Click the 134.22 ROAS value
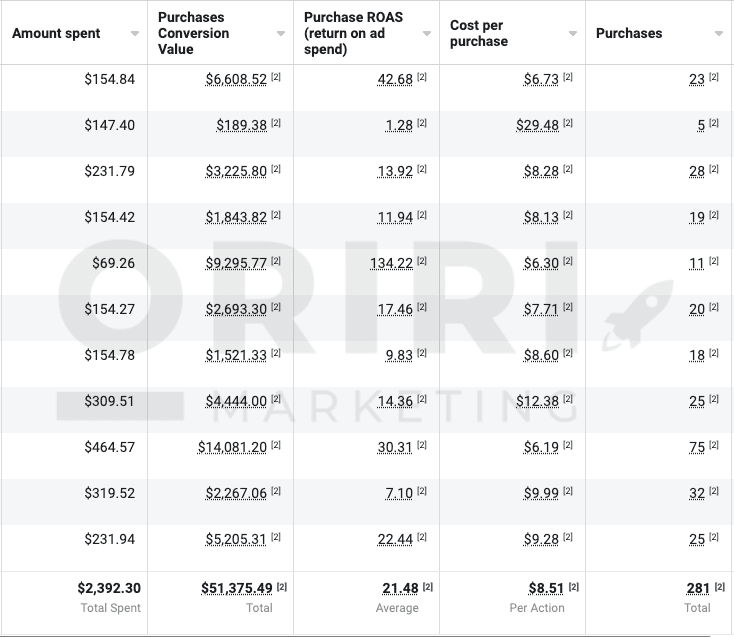Viewport: 734px width, 637px height. pyautogui.click(x=391, y=263)
